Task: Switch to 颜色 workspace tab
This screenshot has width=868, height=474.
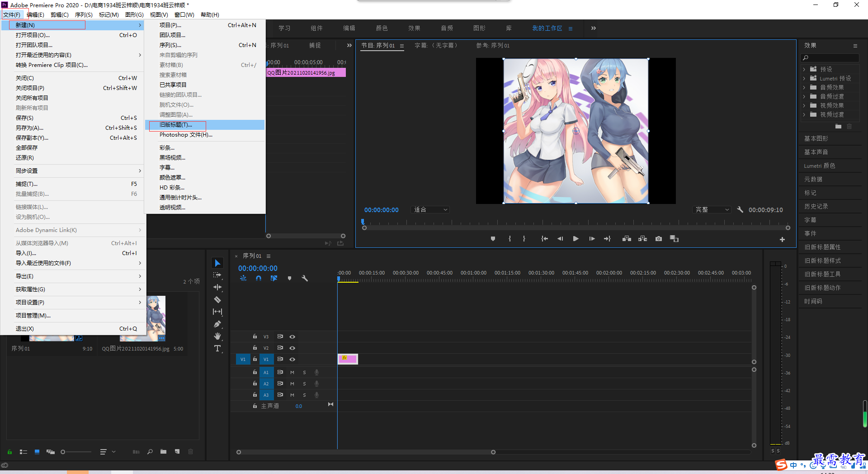Action: 382,28
